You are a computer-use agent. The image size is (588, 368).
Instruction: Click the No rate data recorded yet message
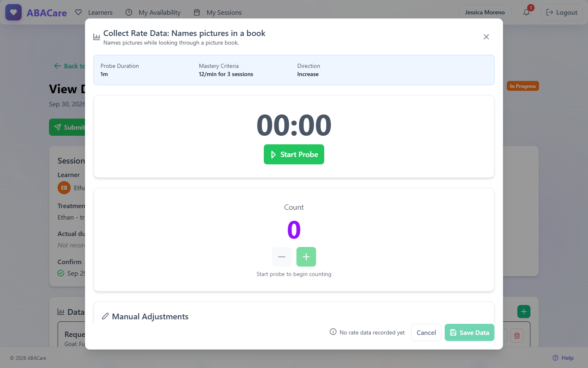point(372,332)
